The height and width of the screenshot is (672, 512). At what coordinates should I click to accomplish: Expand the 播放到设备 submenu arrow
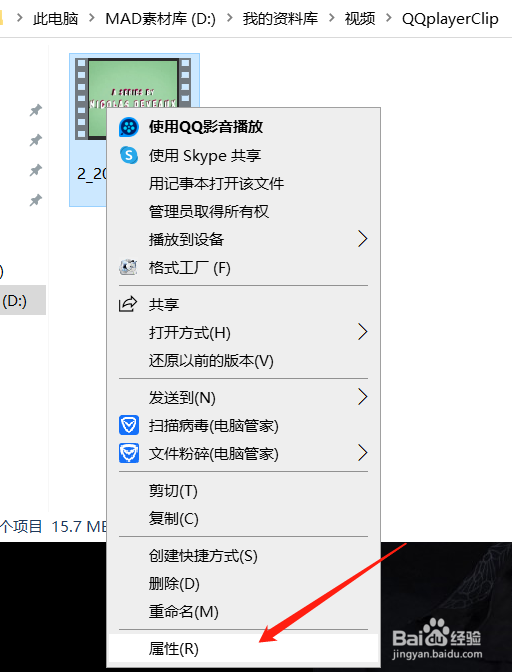coord(362,239)
